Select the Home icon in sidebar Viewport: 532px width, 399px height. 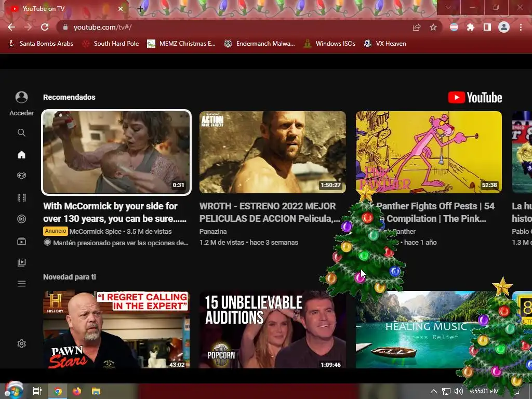tap(21, 155)
